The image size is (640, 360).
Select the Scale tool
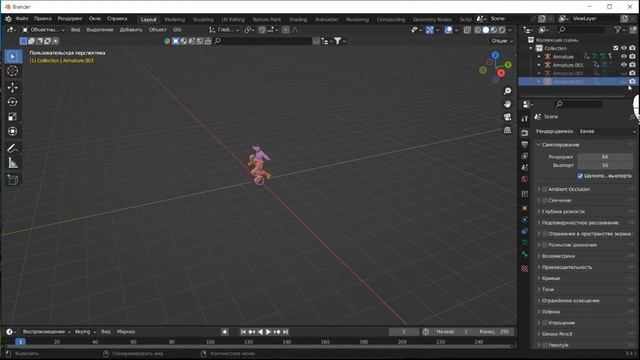coord(13,117)
